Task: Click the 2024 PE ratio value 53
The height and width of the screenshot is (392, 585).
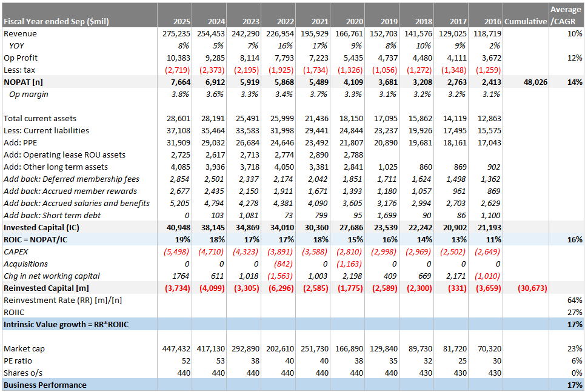Action: coord(221,360)
